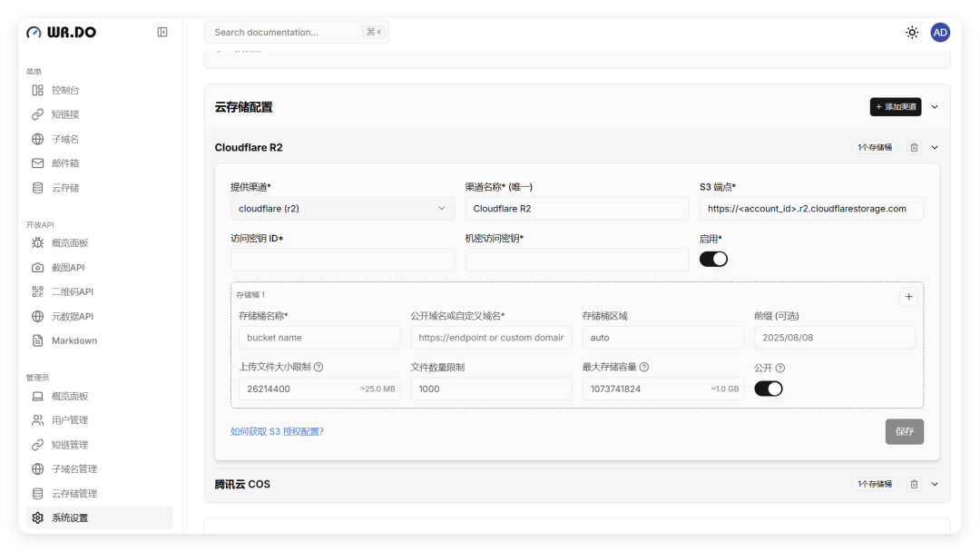The image size is (980, 552).
Task: Collapse the 云存储配置 section chevron
Action: click(935, 107)
